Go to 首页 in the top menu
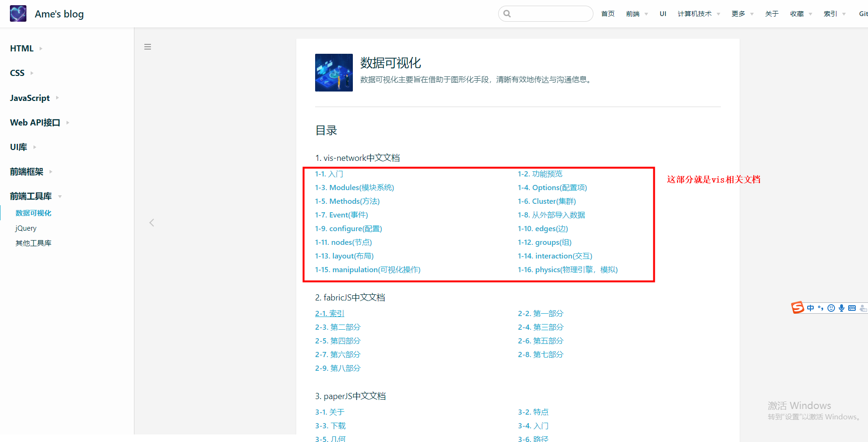This screenshot has height=442, width=868. 608,14
